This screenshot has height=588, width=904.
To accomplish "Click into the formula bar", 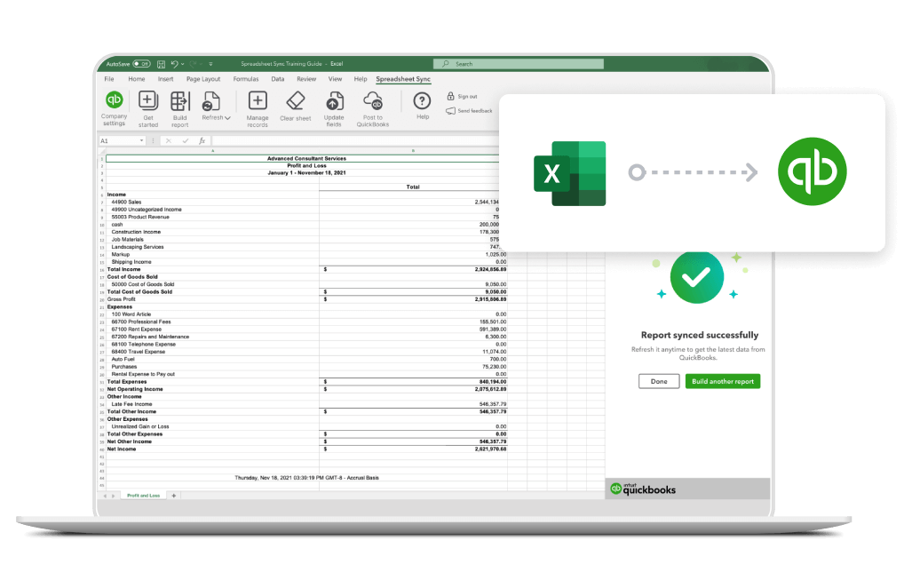I will click(x=354, y=140).
